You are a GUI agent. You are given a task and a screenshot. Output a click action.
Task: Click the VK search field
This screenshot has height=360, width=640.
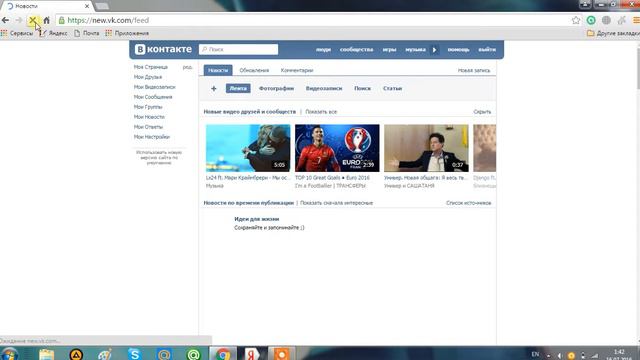click(x=238, y=49)
